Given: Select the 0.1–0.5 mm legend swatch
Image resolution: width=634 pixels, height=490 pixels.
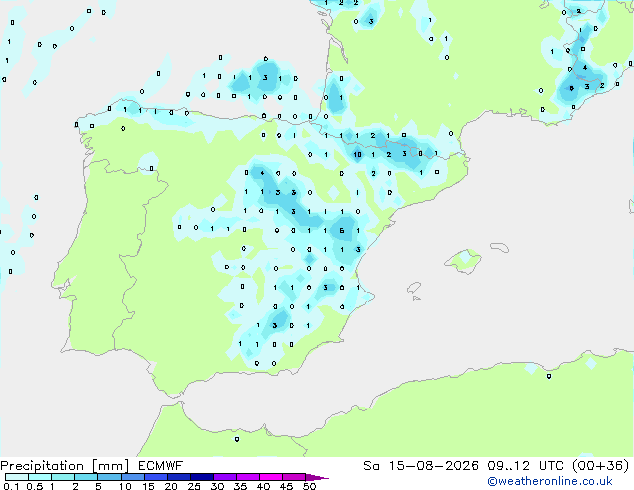Looking at the screenshot, I should [17, 477].
